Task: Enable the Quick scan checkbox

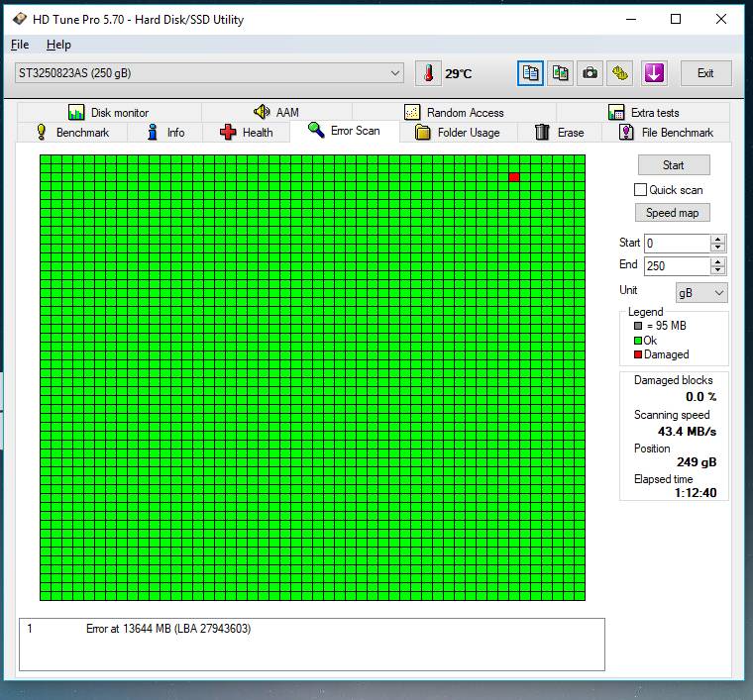Action: pyautogui.click(x=640, y=190)
